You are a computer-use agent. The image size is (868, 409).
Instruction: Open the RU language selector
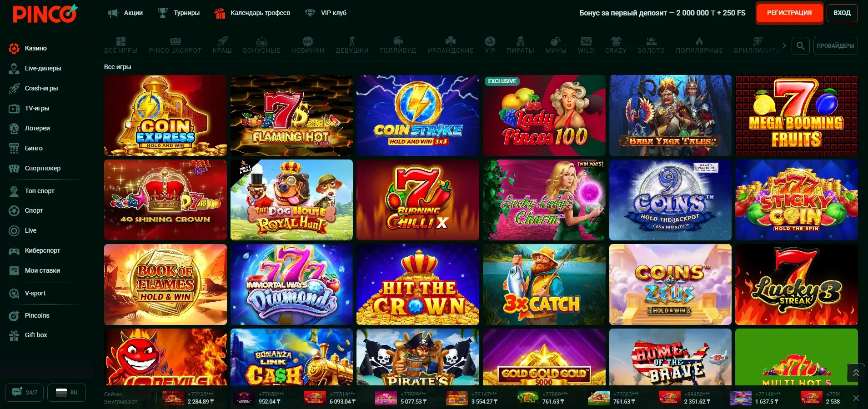click(67, 393)
